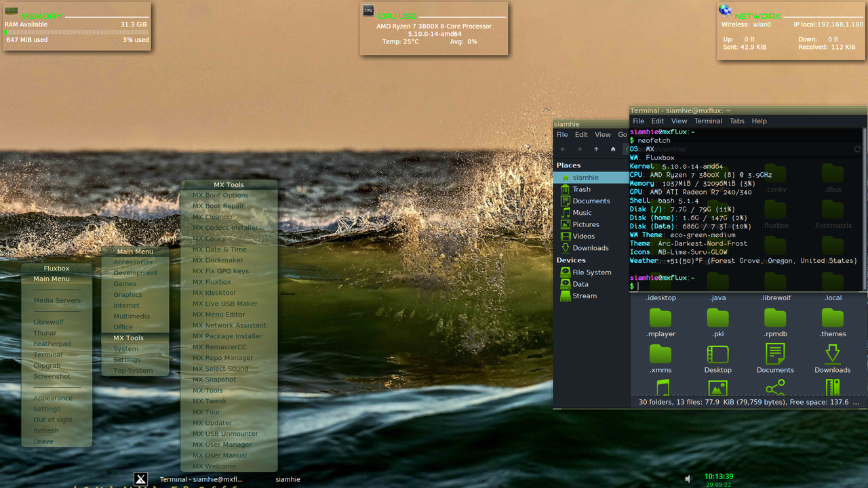The width and height of the screenshot is (868, 488).
Task: Select the .pki folder icon
Action: tap(717, 317)
